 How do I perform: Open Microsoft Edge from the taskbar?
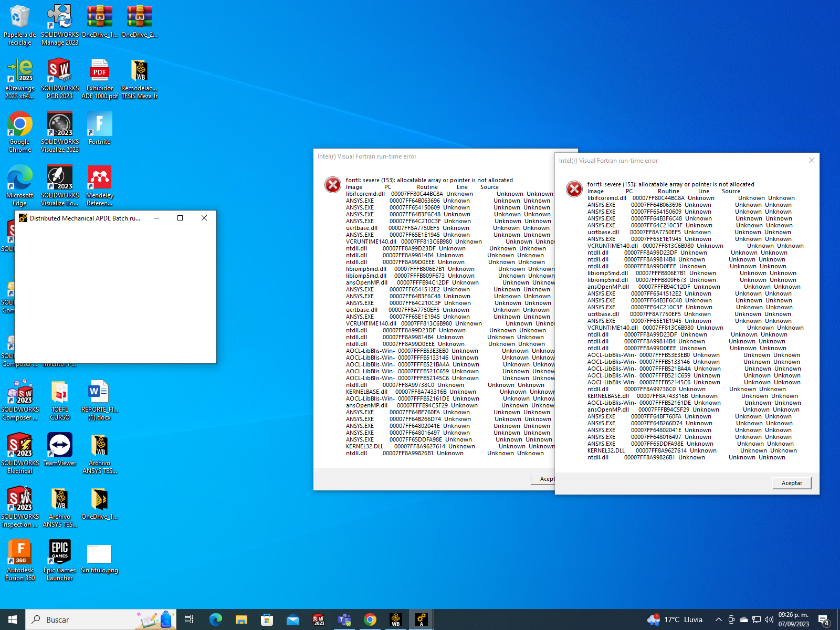[215, 619]
